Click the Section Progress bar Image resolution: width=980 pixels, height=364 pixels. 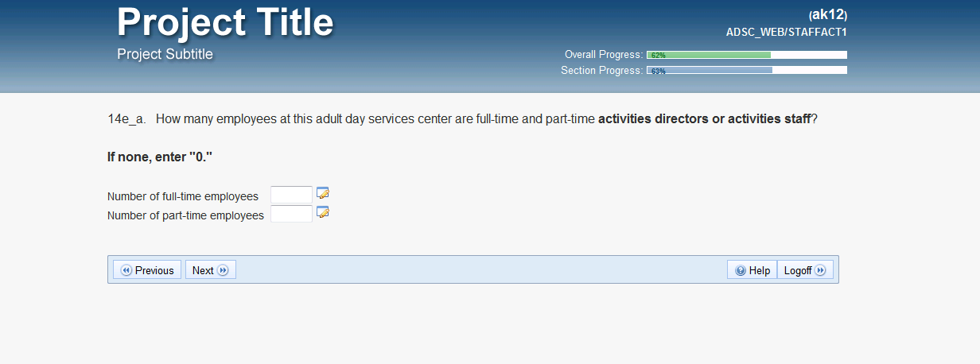point(746,70)
